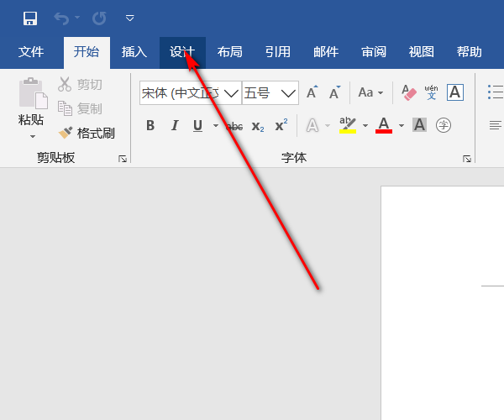Click the Character Border icon

click(455, 92)
